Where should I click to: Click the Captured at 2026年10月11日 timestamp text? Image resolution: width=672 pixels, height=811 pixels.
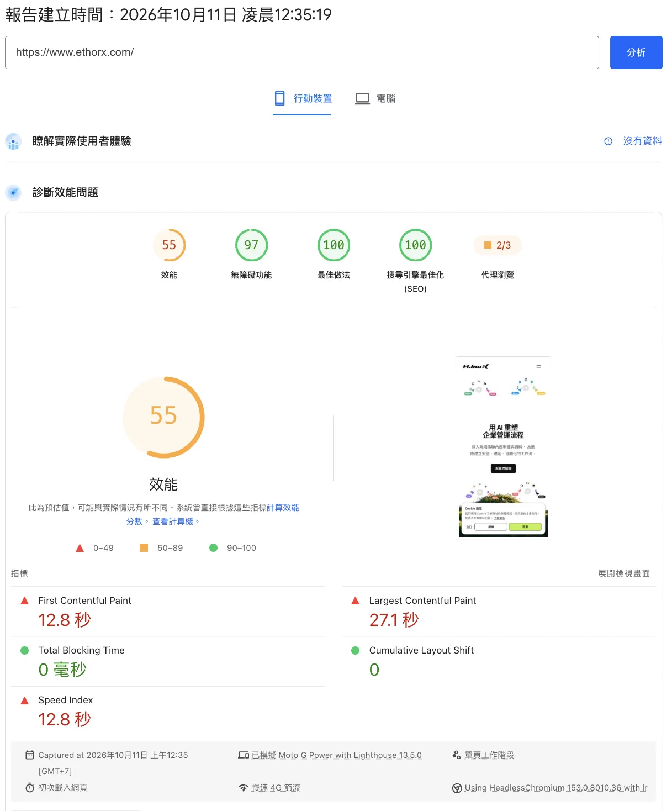click(x=113, y=762)
